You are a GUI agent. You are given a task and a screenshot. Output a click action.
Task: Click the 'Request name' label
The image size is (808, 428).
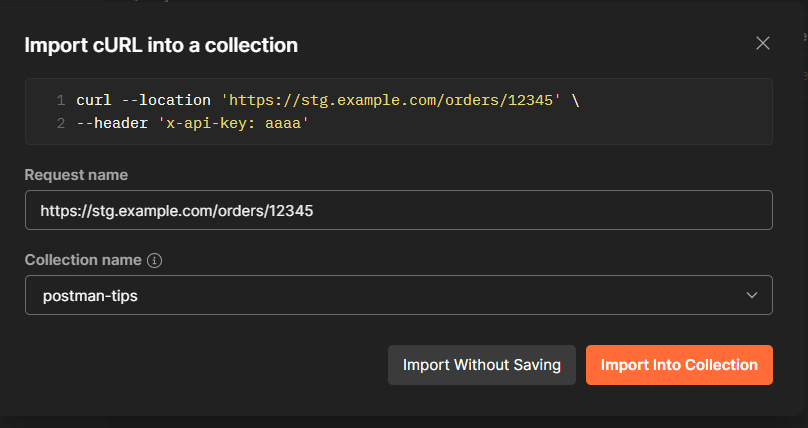(76, 175)
